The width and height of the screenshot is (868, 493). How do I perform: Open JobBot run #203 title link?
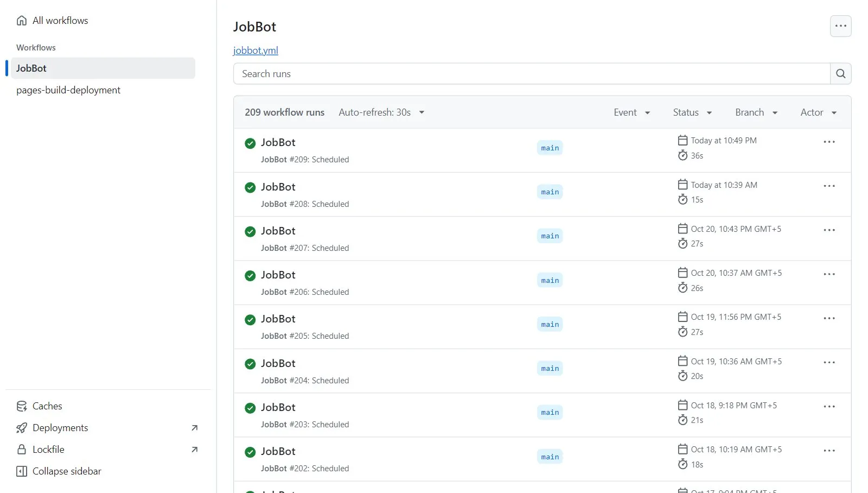pyautogui.click(x=278, y=407)
